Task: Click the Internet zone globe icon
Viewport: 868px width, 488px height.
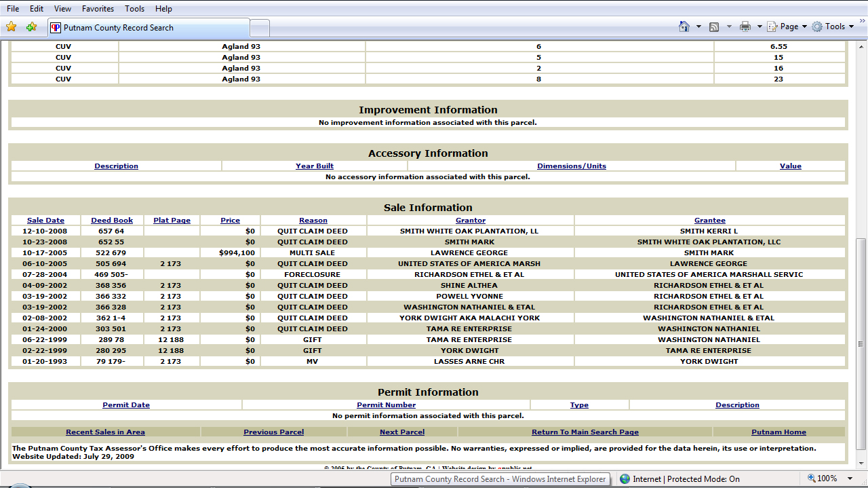Action: [x=625, y=478]
